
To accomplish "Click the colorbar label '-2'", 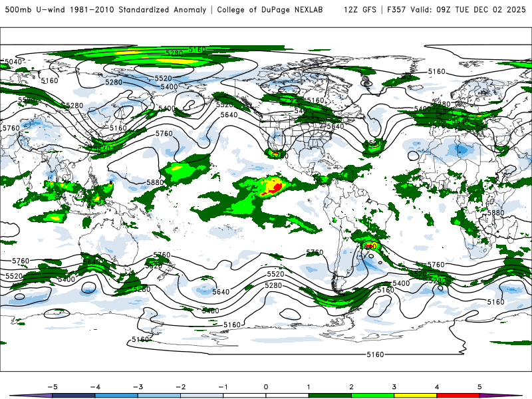I will [180, 387].
